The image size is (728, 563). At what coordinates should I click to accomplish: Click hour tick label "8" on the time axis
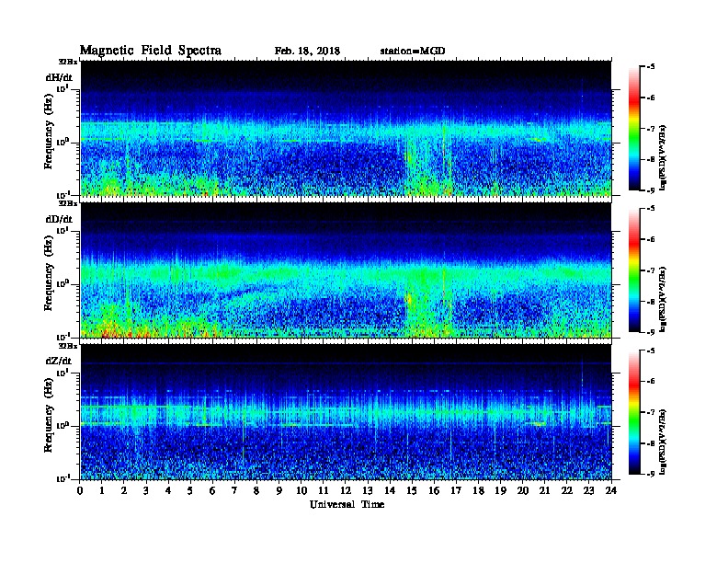pos(256,490)
